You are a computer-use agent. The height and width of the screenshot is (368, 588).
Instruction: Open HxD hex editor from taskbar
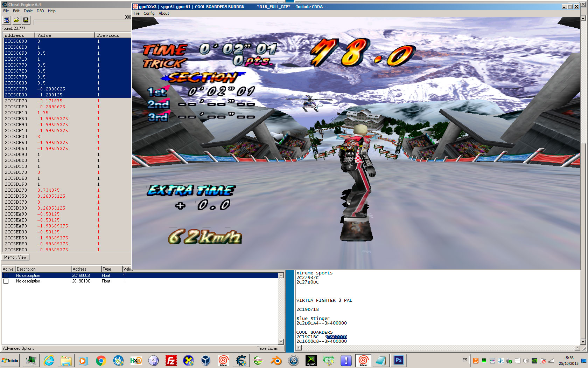pyautogui.click(x=136, y=361)
